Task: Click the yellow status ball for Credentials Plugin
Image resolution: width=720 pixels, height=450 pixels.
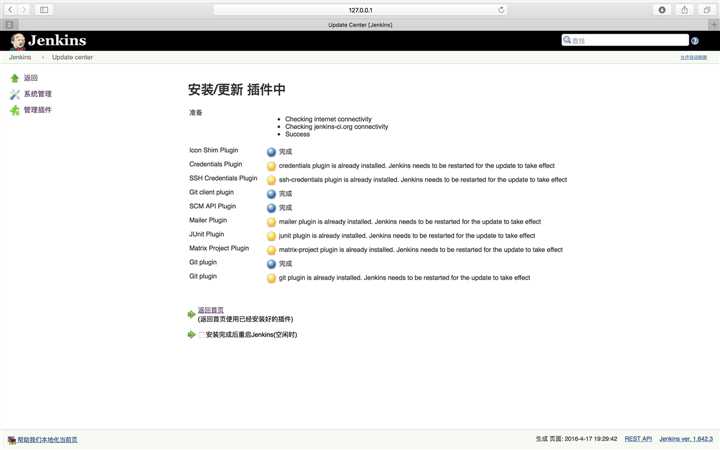Action: pos(271,166)
